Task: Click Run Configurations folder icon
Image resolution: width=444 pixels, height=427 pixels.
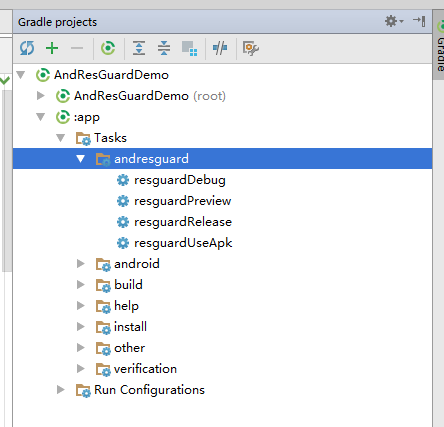Action: click(x=83, y=391)
